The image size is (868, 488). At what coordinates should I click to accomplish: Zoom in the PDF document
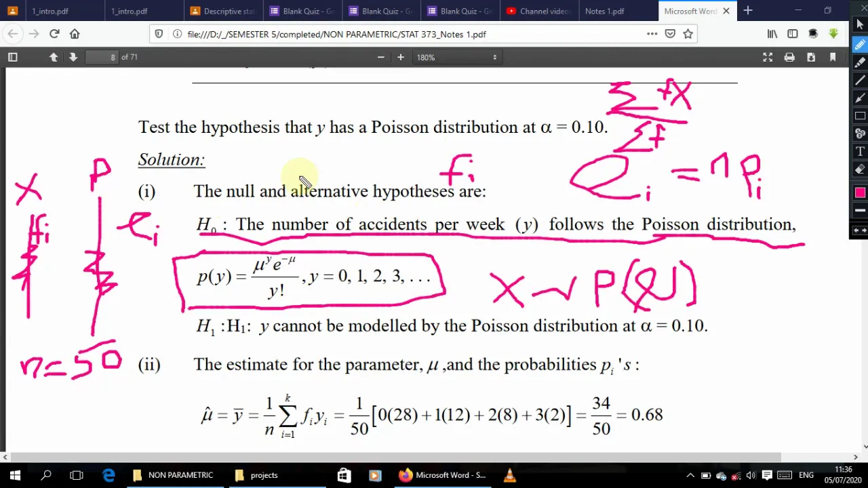(x=401, y=58)
